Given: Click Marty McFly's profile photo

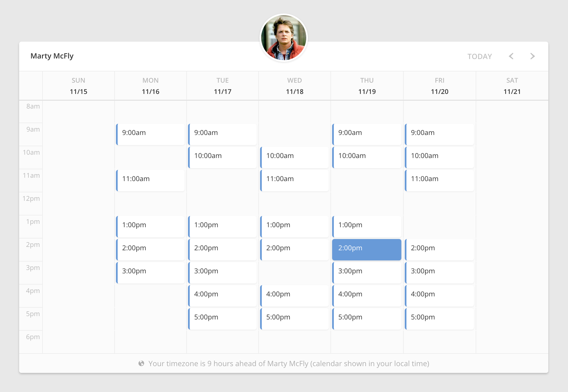Looking at the screenshot, I should [284, 38].
